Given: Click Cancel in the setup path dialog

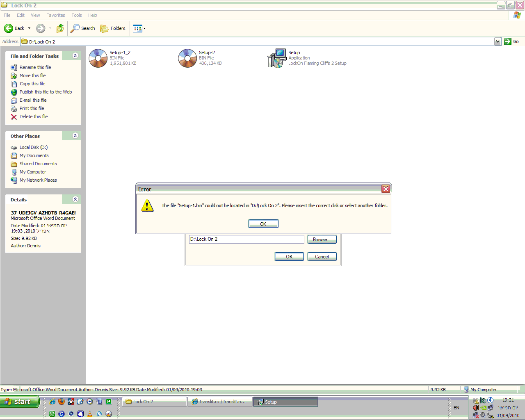Looking at the screenshot, I should coord(322,256).
